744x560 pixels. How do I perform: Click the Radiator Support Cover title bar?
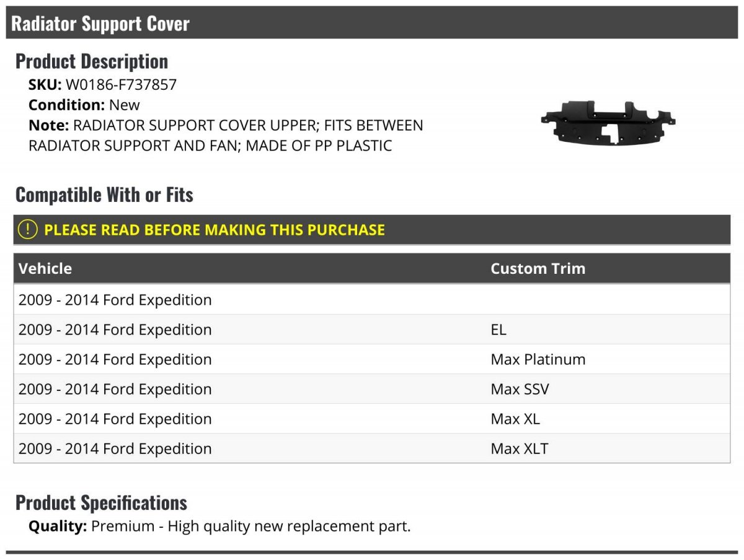372,23
